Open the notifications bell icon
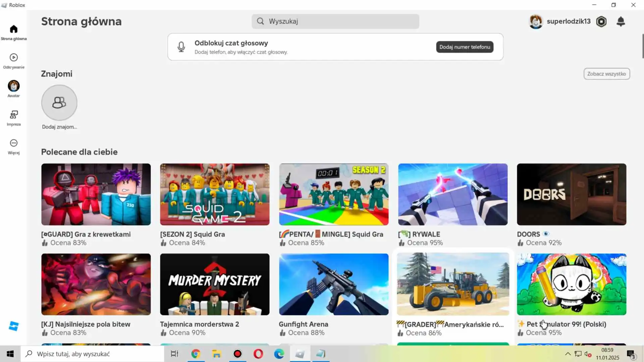This screenshot has height=362, width=644. tap(621, 21)
